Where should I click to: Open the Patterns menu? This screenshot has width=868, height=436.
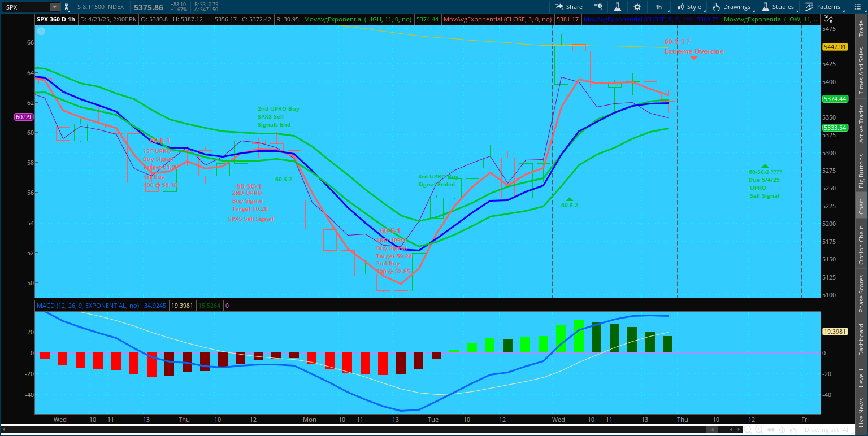823,7
